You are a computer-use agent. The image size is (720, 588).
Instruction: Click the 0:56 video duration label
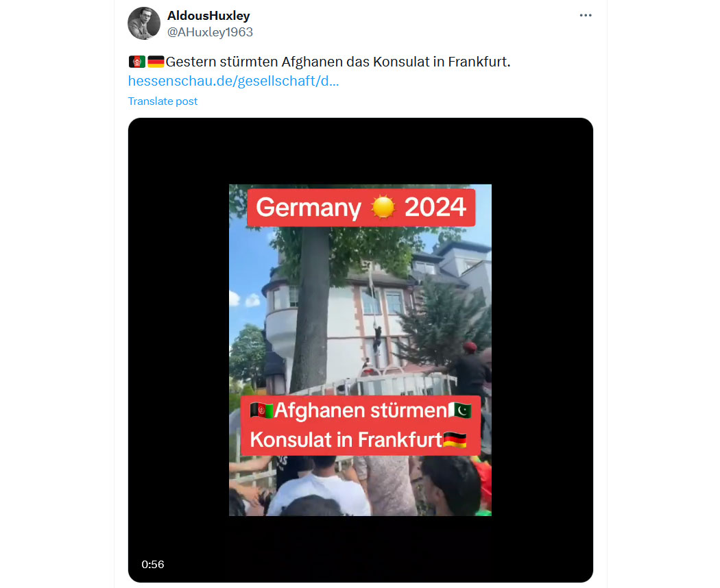coord(152,564)
